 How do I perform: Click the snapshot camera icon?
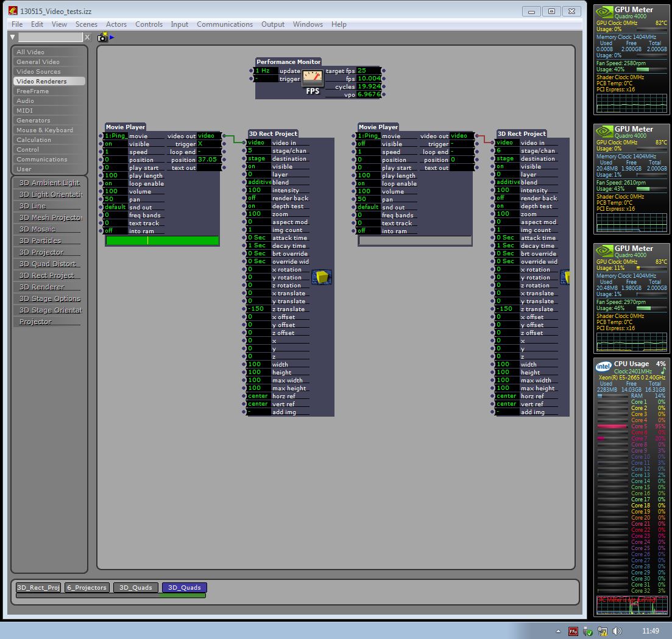[103, 37]
